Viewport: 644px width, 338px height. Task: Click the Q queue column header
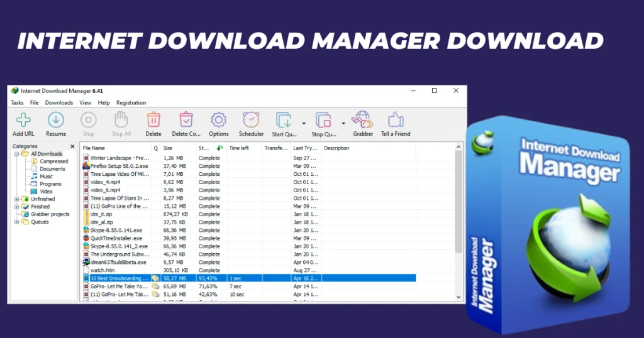(x=156, y=148)
